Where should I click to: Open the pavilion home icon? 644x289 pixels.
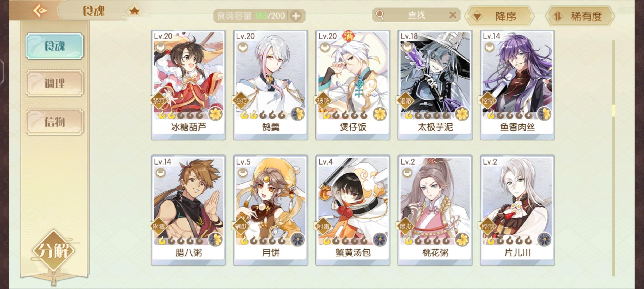tap(134, 11)
